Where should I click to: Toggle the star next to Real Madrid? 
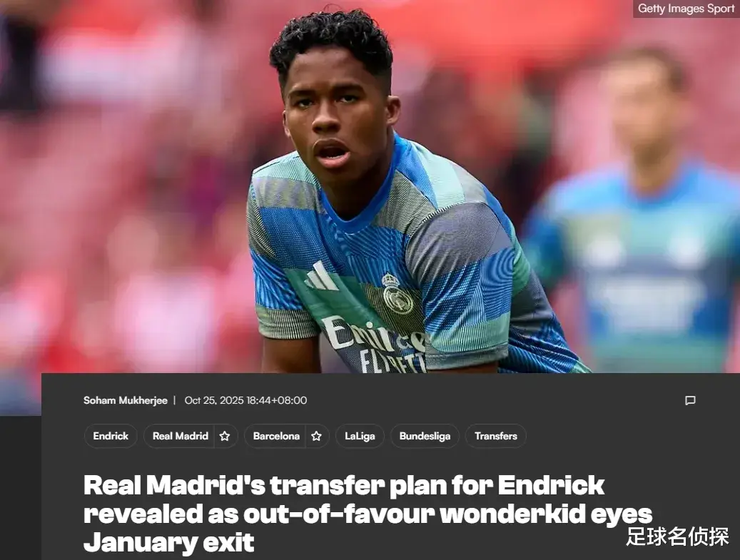[225, 436]
